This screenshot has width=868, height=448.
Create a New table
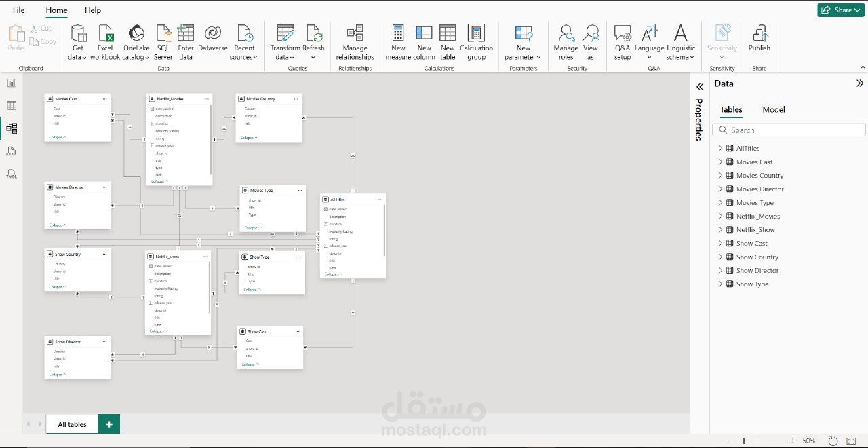click(x=448, y=42)
